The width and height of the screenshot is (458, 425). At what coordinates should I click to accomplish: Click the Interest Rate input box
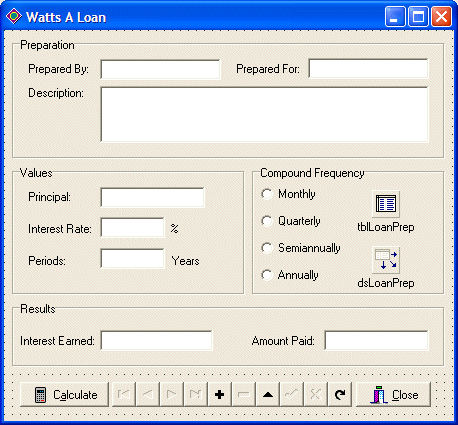pos(132,228)
